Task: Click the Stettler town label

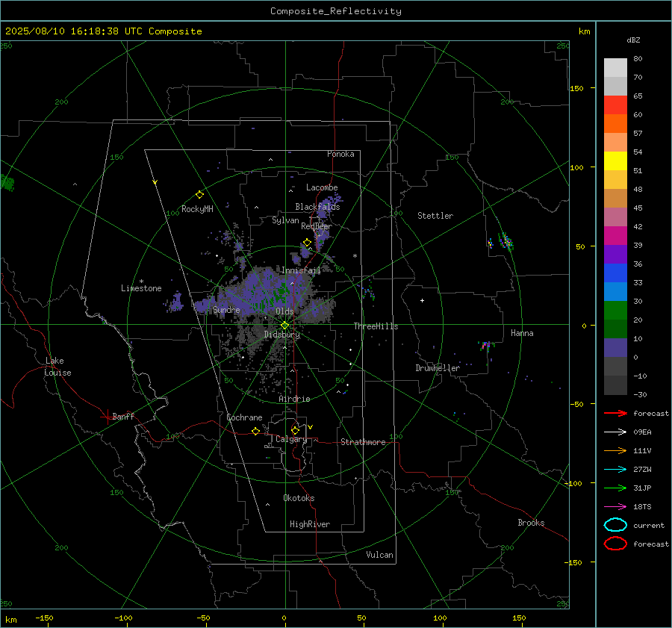Action: [x=435, y=216]
